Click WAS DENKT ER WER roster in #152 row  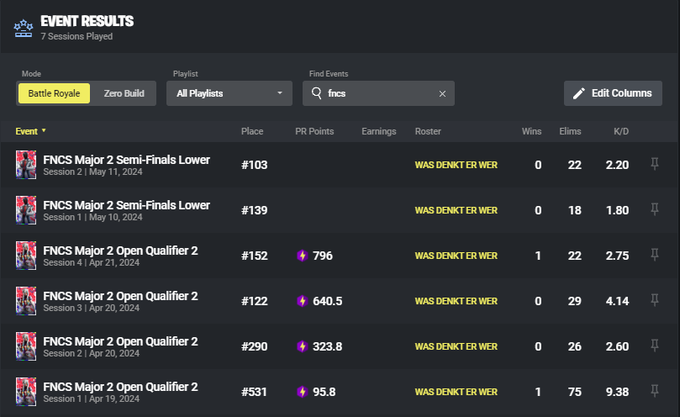(x=456, y=256)
